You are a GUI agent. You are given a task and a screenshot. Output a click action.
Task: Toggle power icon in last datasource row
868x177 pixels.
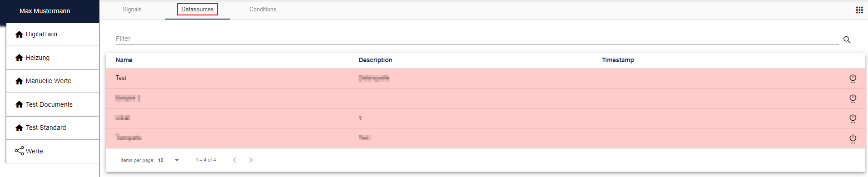point(853,138)
